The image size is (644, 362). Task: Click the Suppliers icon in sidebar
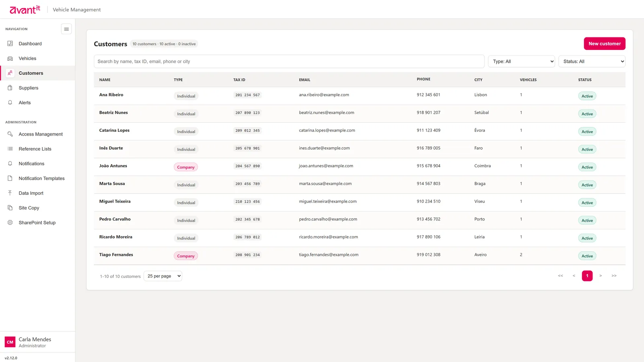point(10,88)
